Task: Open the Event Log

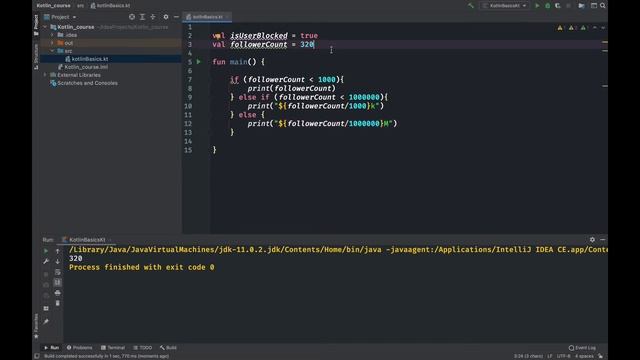Action: click(x=582, y=348)
